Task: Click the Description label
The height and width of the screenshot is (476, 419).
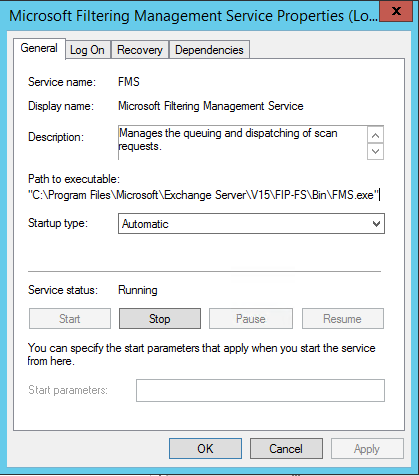Action: (56, 137)
